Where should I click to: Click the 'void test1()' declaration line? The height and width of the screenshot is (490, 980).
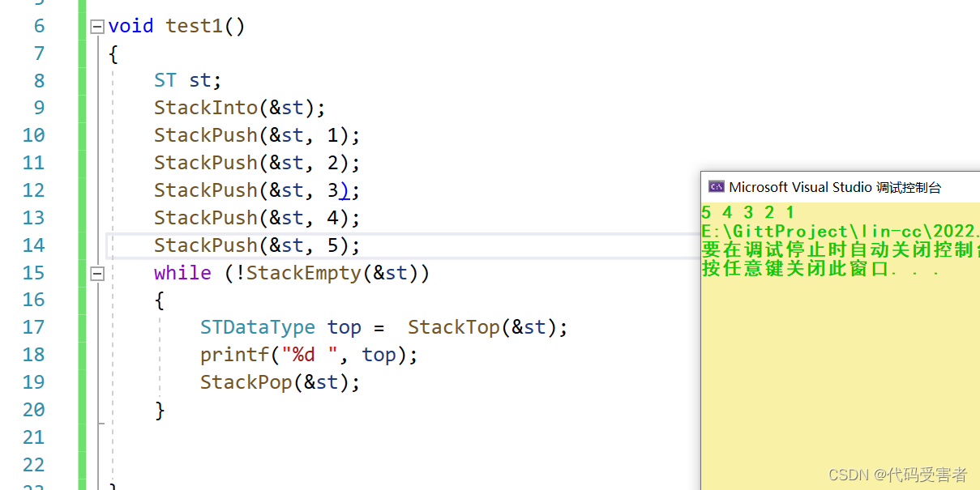177,26
